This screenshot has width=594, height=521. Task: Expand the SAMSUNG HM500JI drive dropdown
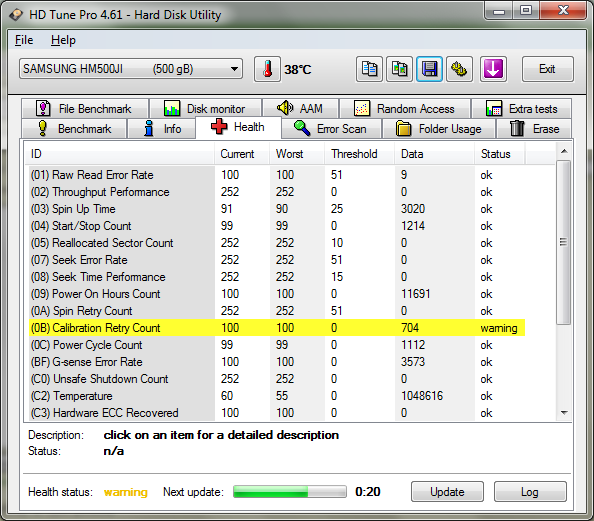131,69
